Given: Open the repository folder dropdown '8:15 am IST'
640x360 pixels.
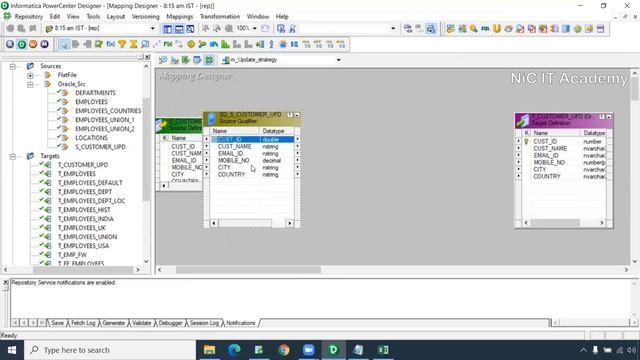Looking at the screenshot, I should pyautogui.click(x=153, y=29).
